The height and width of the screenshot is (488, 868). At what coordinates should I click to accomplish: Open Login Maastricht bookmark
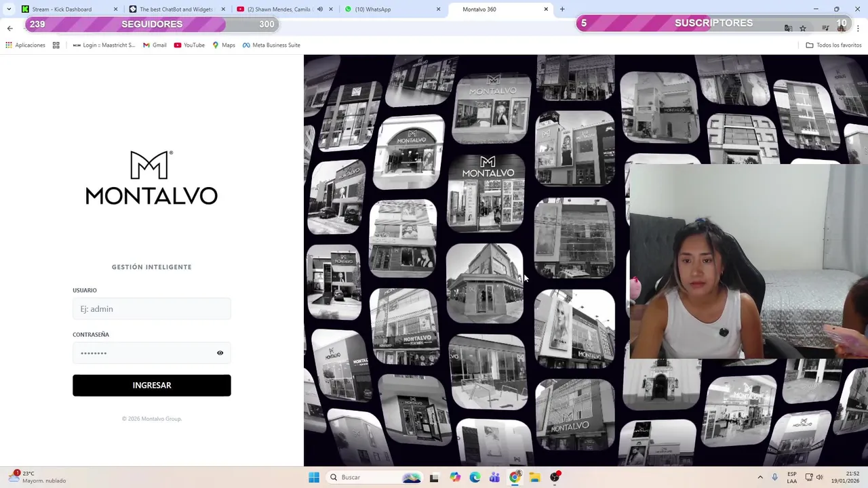pos(104,45)
